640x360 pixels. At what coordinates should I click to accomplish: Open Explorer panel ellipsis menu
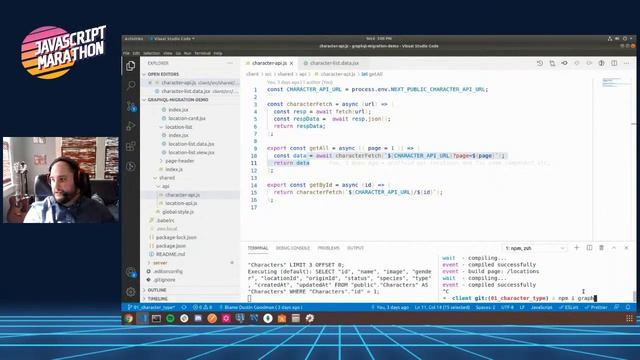[x=230, y=63]
